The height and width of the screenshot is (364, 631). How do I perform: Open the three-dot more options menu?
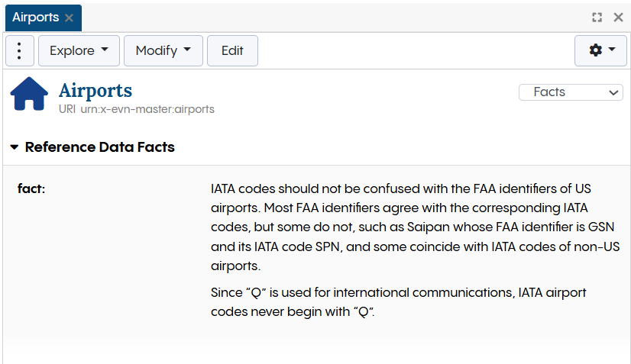coord(19,50)
